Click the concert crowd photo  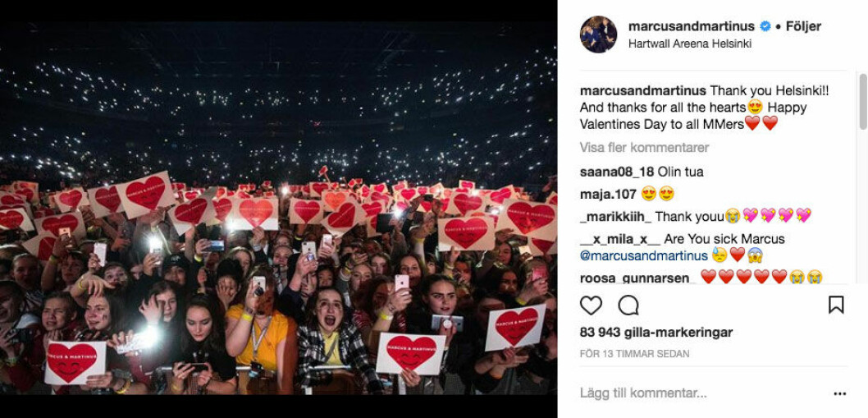coord(278,208)
